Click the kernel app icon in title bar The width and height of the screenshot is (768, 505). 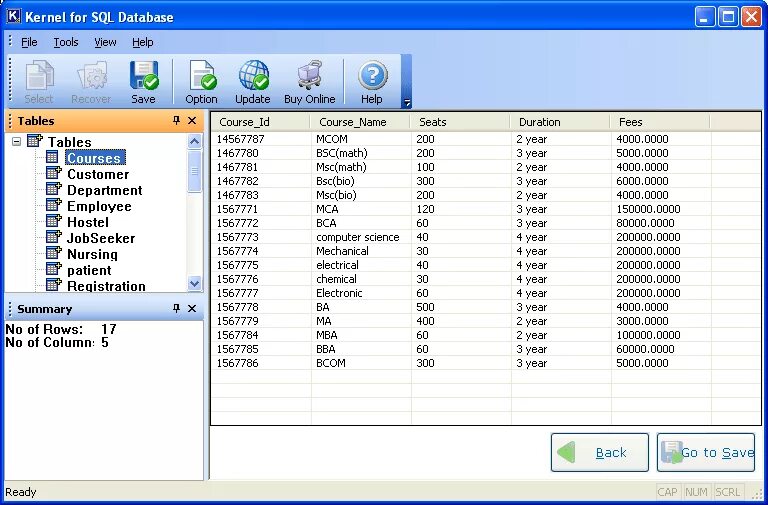tap(14, 16)
